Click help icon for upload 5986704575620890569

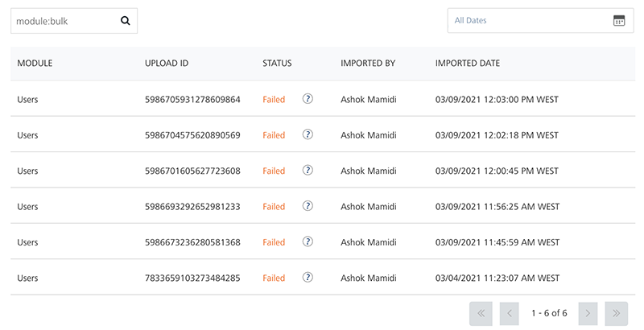[x=308, y=135]
